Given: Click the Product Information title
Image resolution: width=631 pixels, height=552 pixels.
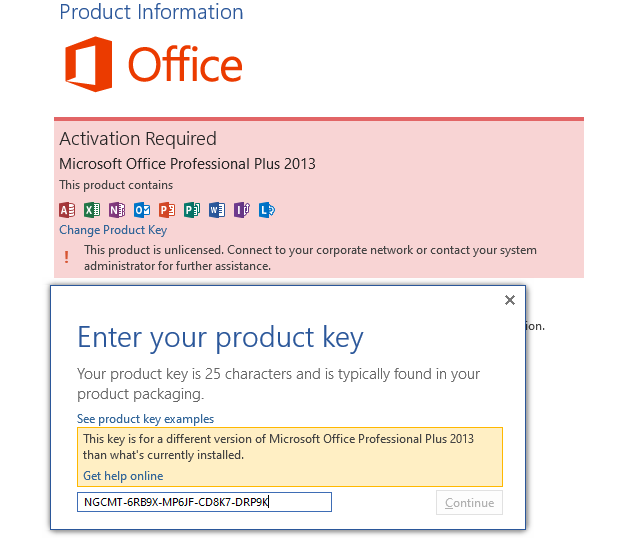Looking at the screenshot, I should click(x=151, y=12).
